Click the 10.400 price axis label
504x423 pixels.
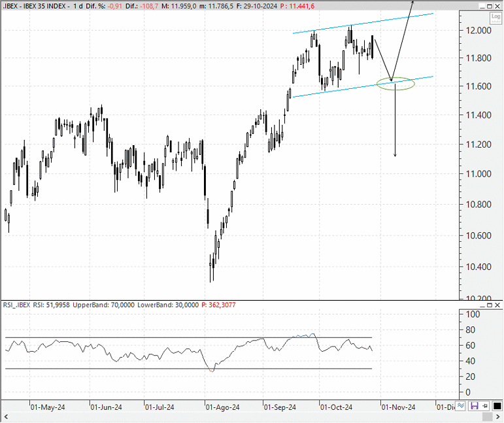479,267
